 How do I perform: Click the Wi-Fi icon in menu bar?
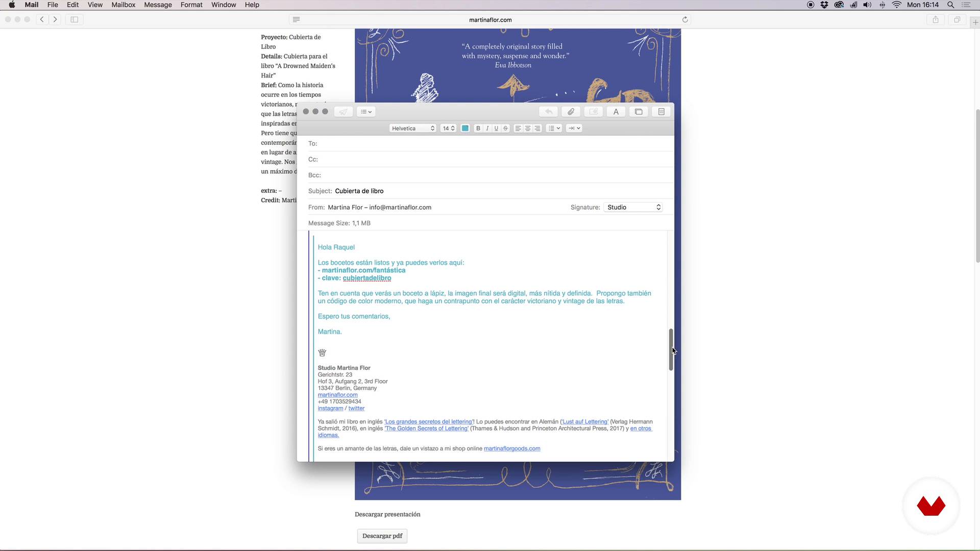tap(897, 5)
